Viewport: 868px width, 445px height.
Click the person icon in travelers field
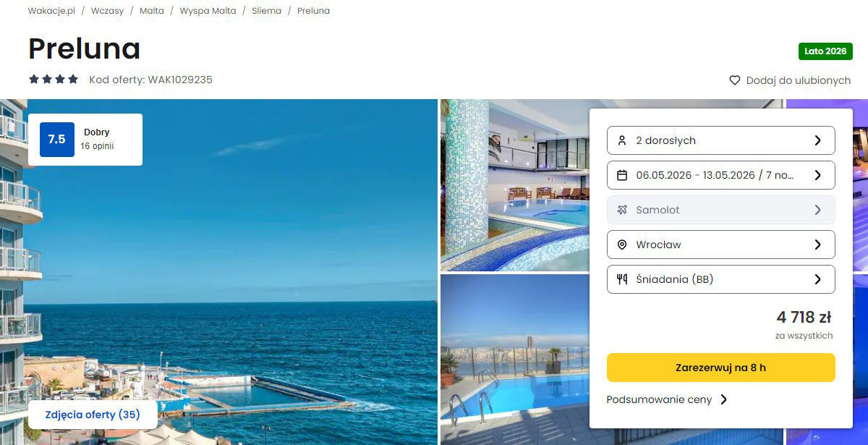pyautogui.click(x=622, y=140)
